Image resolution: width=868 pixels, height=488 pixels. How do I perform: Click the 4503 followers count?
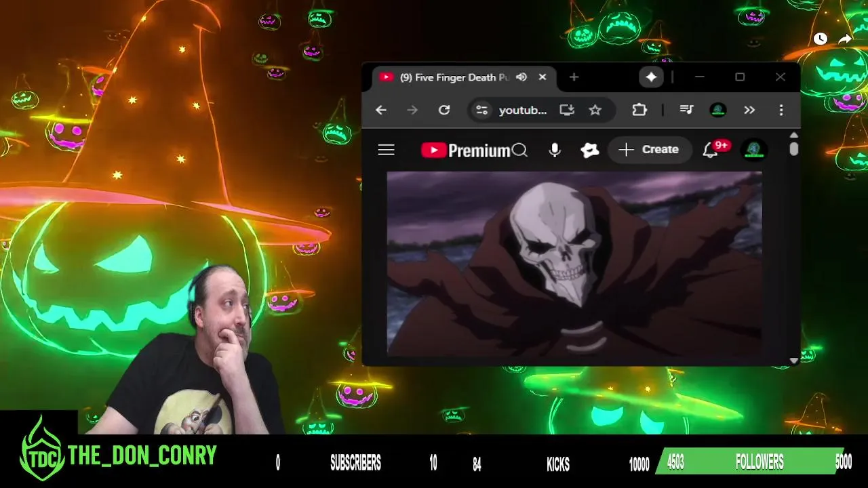675,463
